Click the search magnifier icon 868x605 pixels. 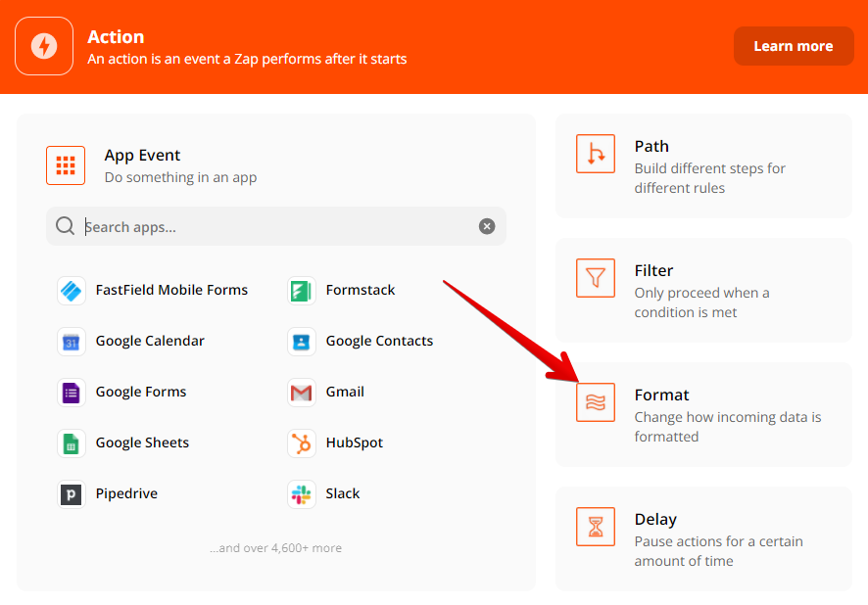pyautogui.click(x=65, y=225)
